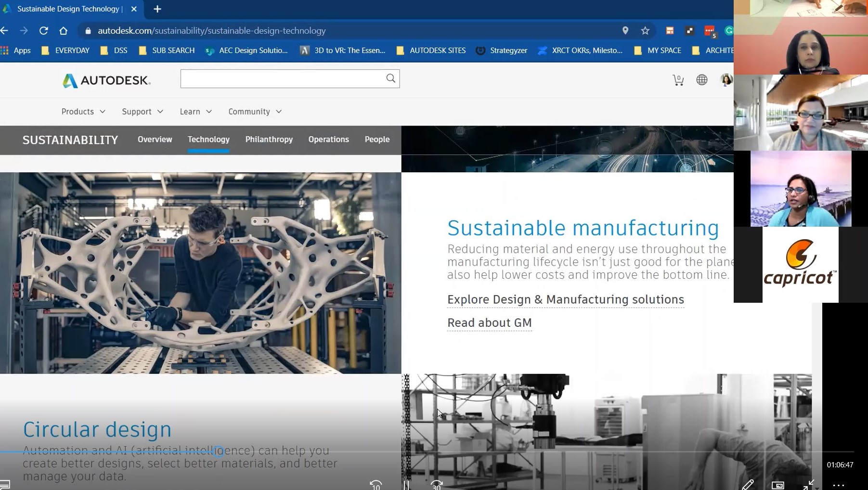Enable picture-in-picture mode for the video
868x490 pixels.
[777, 485]
